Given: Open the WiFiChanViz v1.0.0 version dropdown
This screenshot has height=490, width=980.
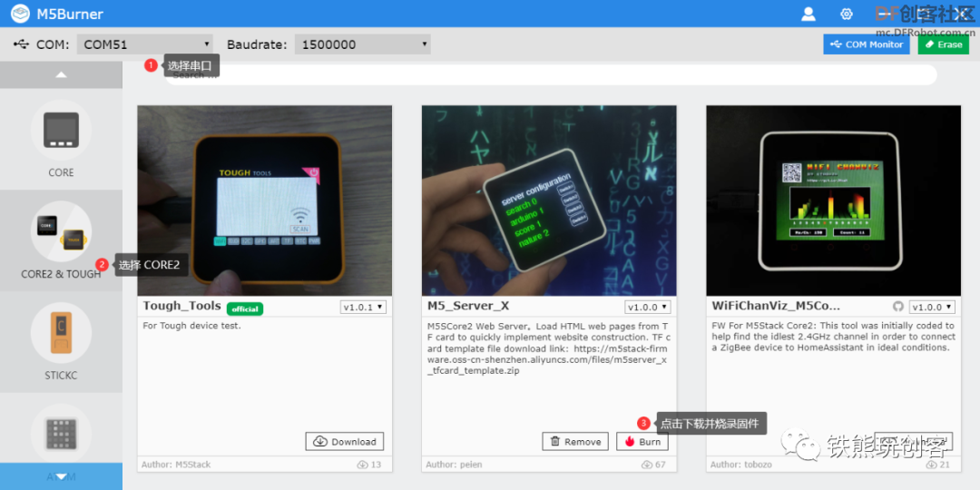Looking at the screenshot, I should (932, 307).
